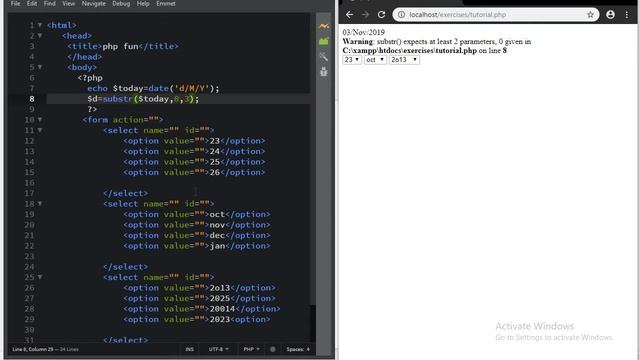Open the browser three-dot menu
This screenshot has width=640, height=360.
(627, 15)
